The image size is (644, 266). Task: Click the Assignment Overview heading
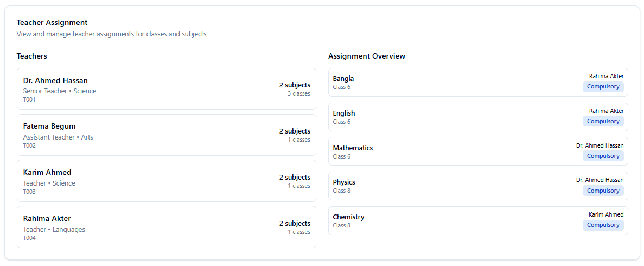pos(367,56)
